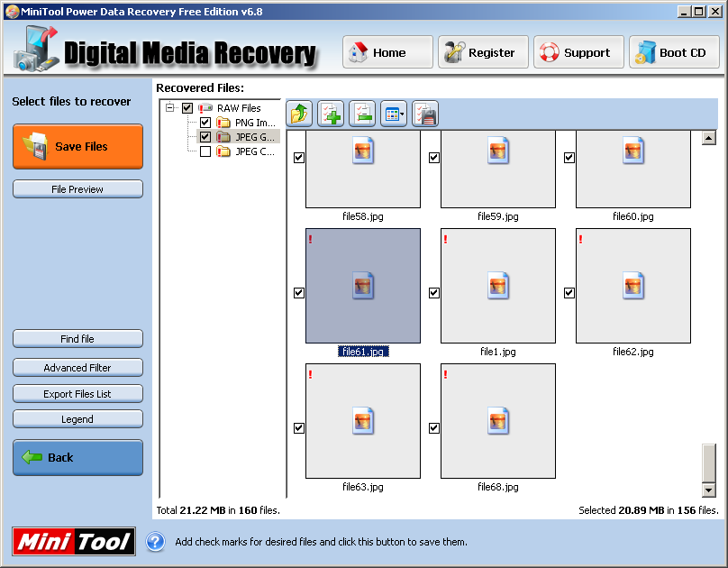This screenshot has height=568, width=728.
Task: Open Support
Action: pyautogui.click(x=578, y=52)
